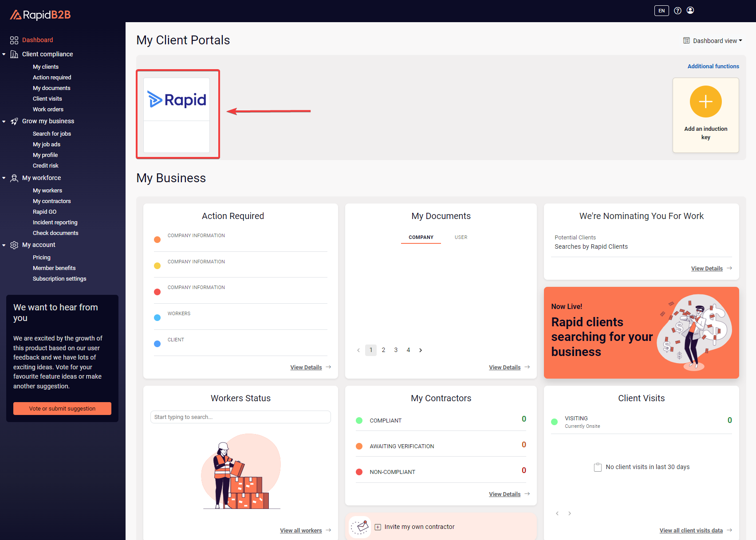
Task: Open the Rapid client portal tile
Action: click(x=177, y=115)
